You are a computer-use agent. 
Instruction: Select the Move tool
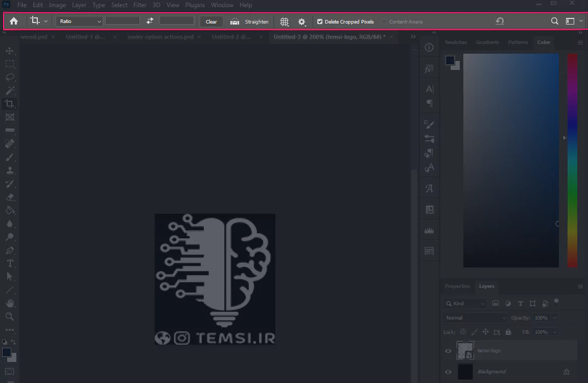point(10,51)
